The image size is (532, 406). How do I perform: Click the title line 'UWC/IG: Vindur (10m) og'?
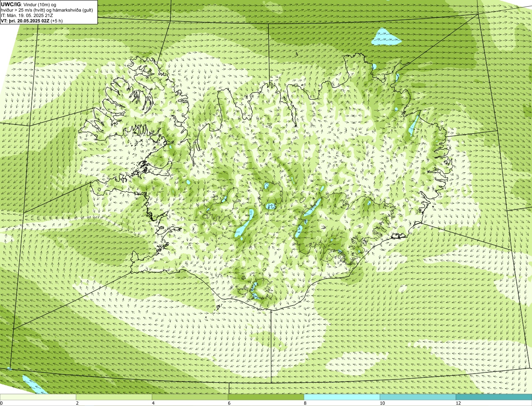29,4
